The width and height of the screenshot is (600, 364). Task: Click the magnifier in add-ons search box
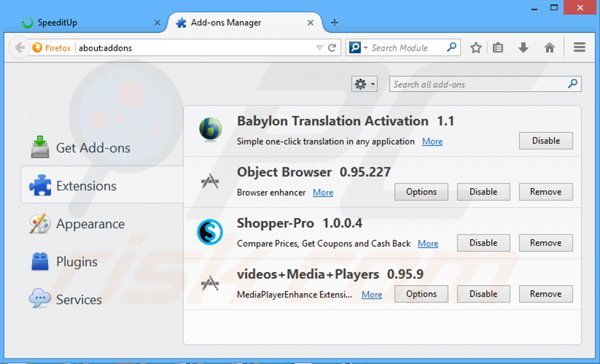(x=572, y=83)
